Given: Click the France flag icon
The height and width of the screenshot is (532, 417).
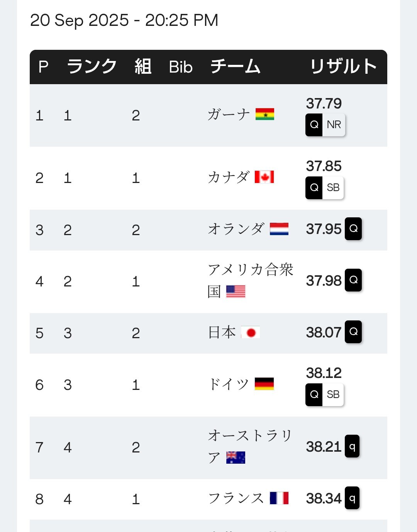Looking at the screenshot, I should (x=279, y=498).
